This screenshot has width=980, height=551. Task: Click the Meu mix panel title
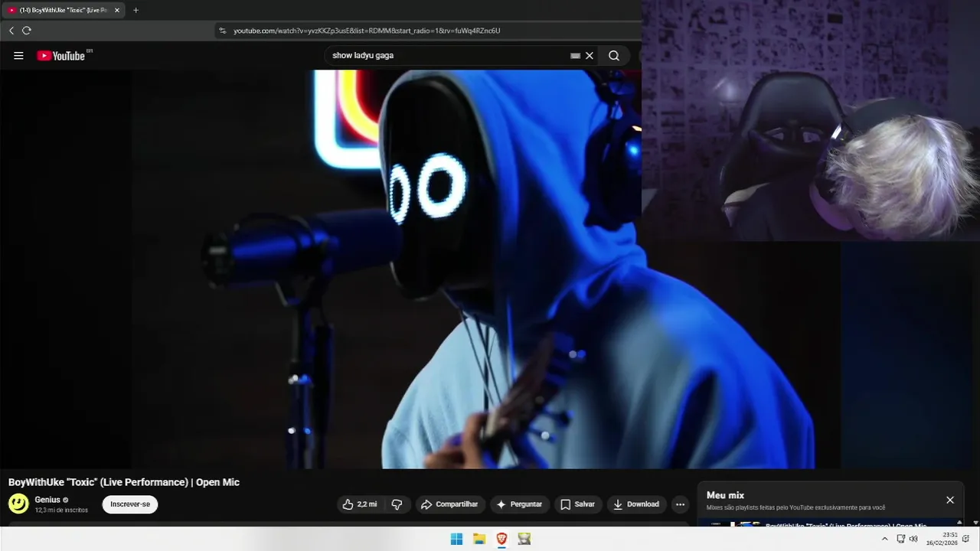725,495
